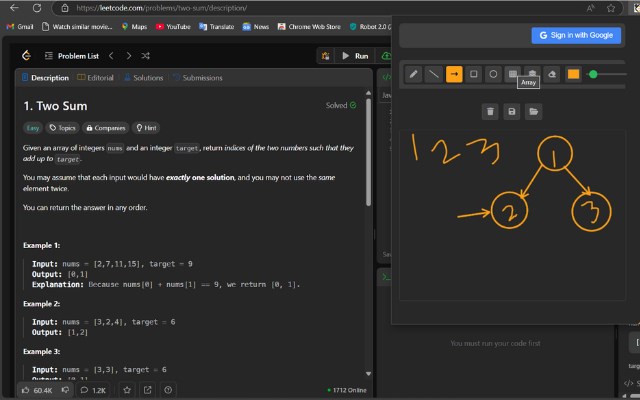This screenshot has width=640, height=400.
Task: Open the Chrome Web Store bookmark
Action: [309, 27]
